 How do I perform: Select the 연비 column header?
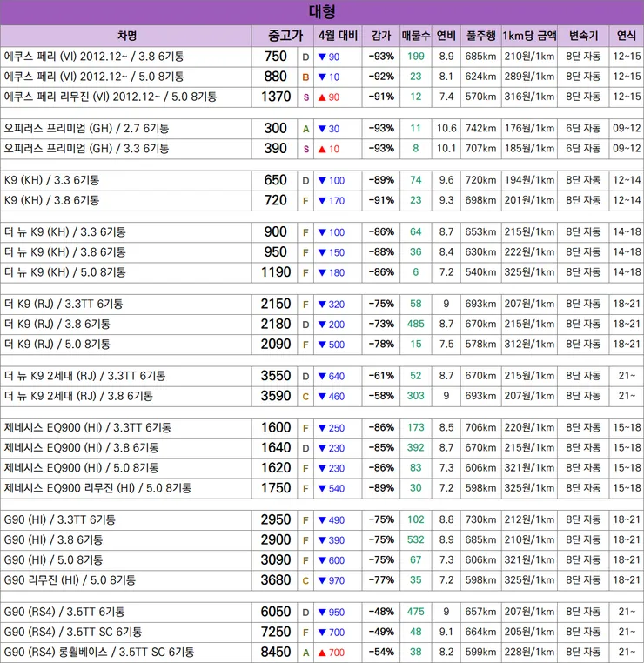tap(446, 36)
